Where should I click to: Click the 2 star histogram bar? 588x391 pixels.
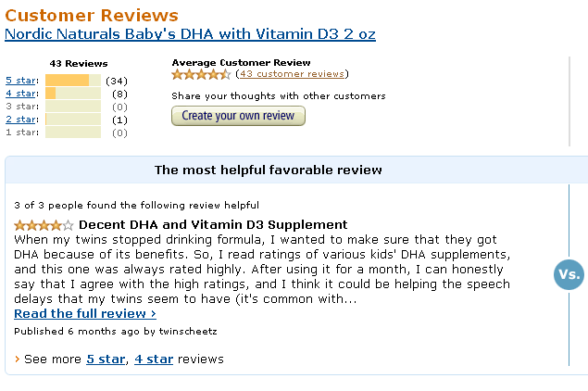[73, 120]
